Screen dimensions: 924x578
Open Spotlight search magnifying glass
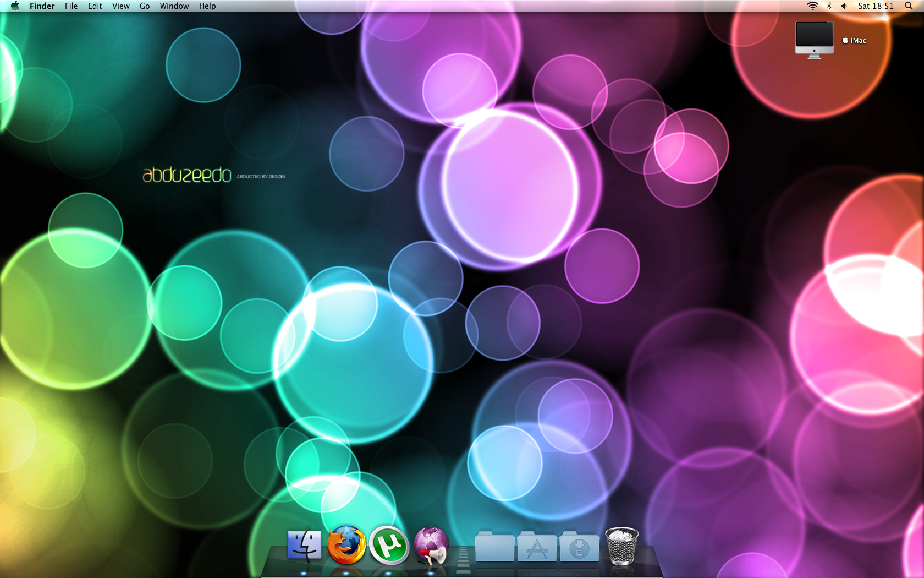pos(908,6)
